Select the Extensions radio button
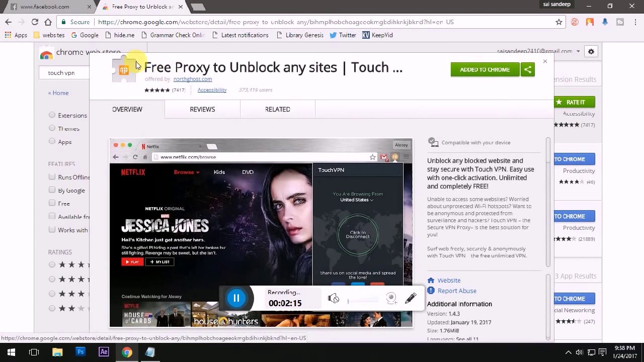The width and height of the screenshot is (644, 362). (52, 115)
